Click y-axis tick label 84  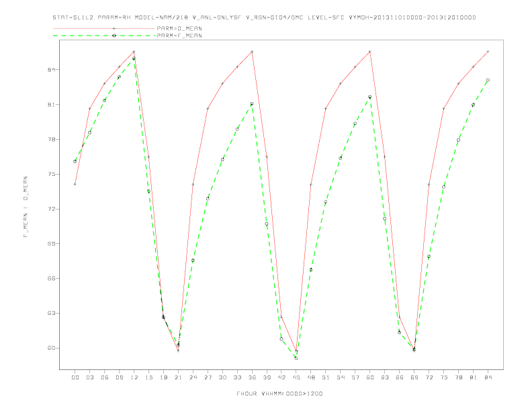(x=51, y=70)
